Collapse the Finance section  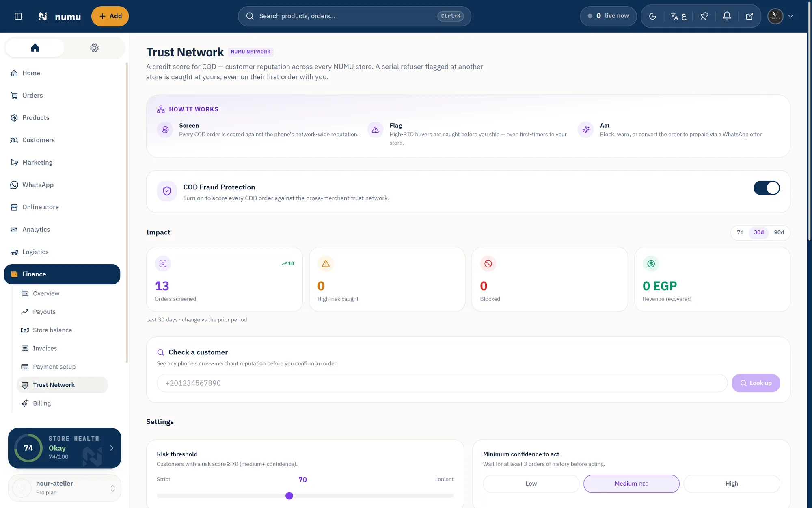(x=62, y=274)
